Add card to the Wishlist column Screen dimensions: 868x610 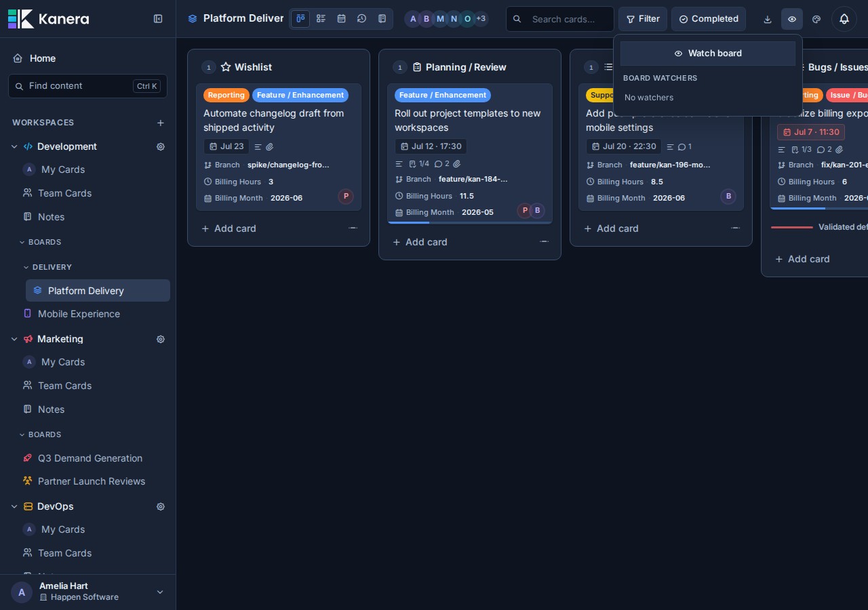pos(229,228)
